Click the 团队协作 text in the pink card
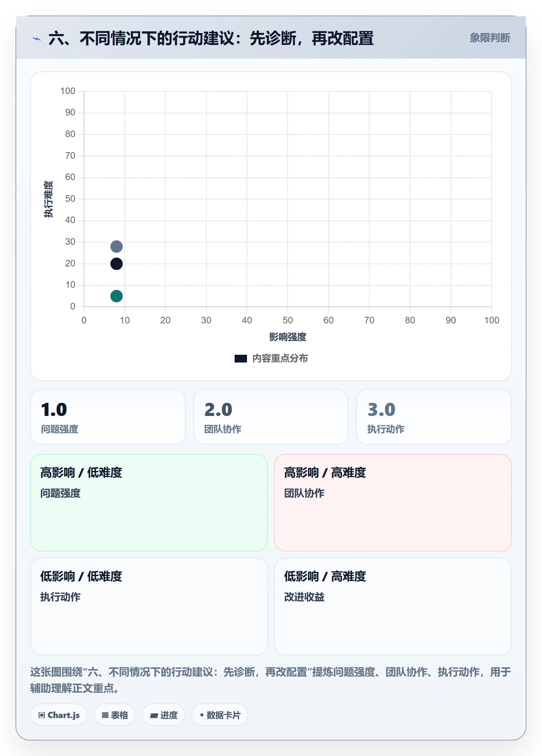Viewport: 542px width, 756px height. point(304,493)
